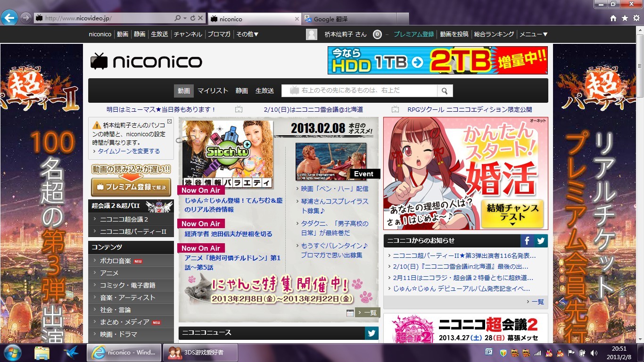The image size is (644, 362).
Task: Open the ニコニコ超パーティーII sidebar link
Action: [131, 231]
